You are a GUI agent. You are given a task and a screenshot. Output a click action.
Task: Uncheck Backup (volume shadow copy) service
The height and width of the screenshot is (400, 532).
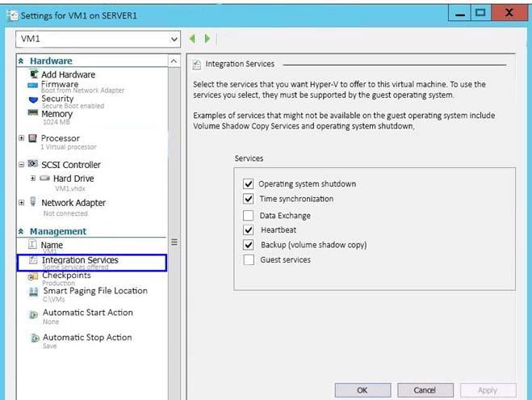[249, 245]
